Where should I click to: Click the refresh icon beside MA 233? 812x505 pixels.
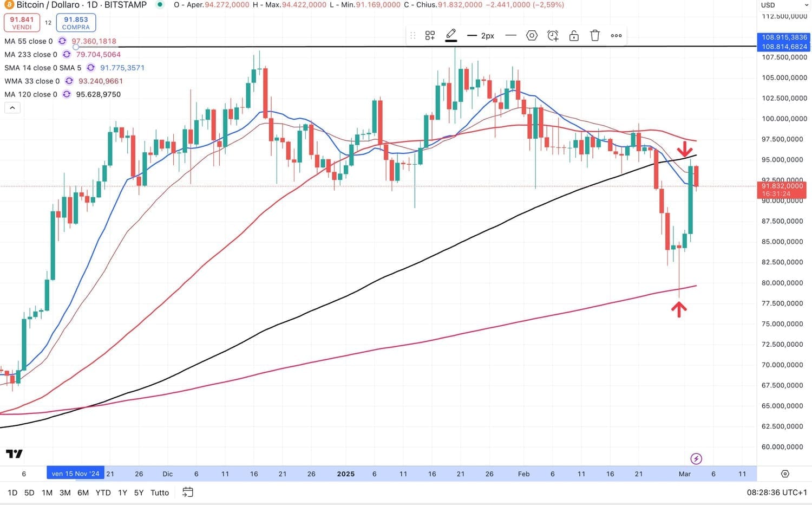point(67,55)
